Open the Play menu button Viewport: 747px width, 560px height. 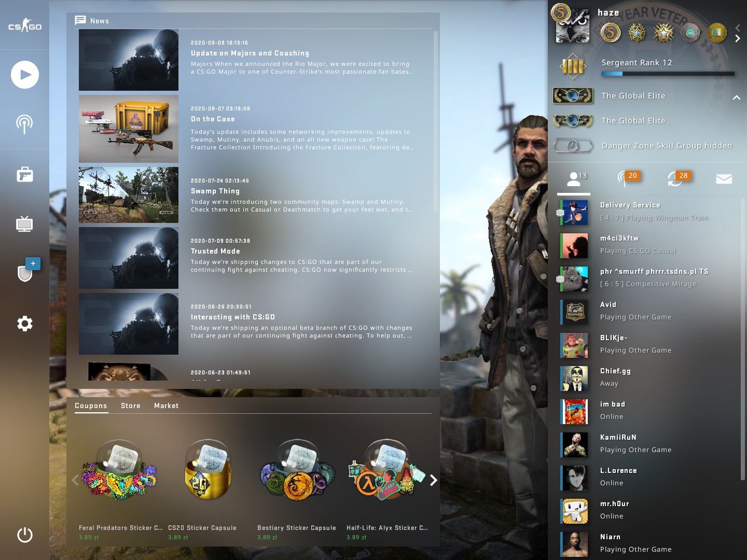[25, 75]
